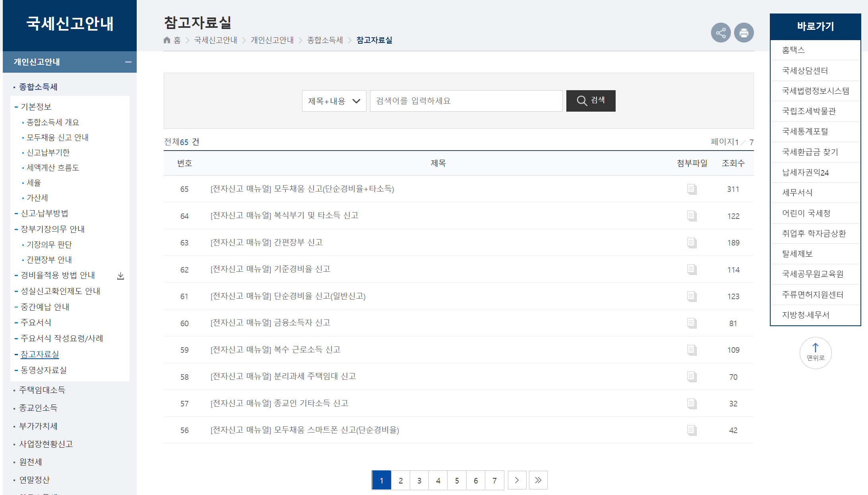Viewport: 868px width, 495px height.
Task: Collapse the 개인신고안내 sidebar section
Action: click(128, 62)
